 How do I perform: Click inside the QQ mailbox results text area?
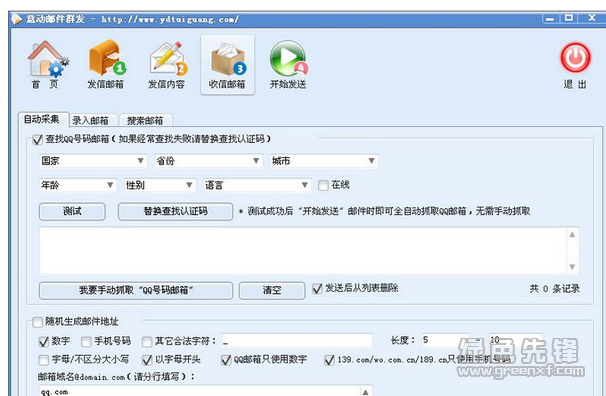[x=303, y=250]
